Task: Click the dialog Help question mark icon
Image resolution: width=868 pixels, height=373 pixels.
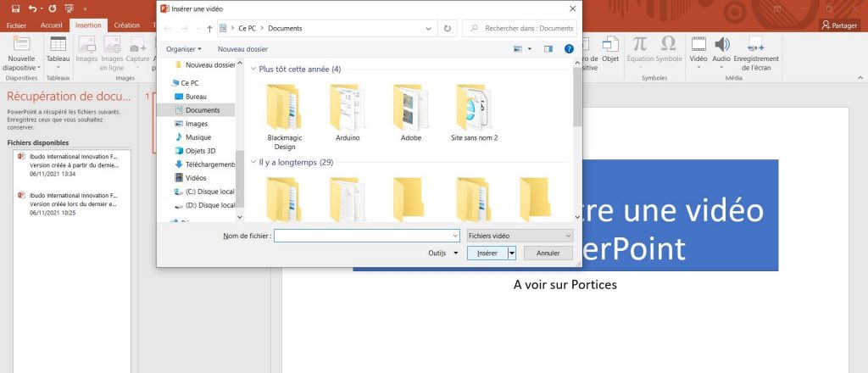Action: pos(569,48)
